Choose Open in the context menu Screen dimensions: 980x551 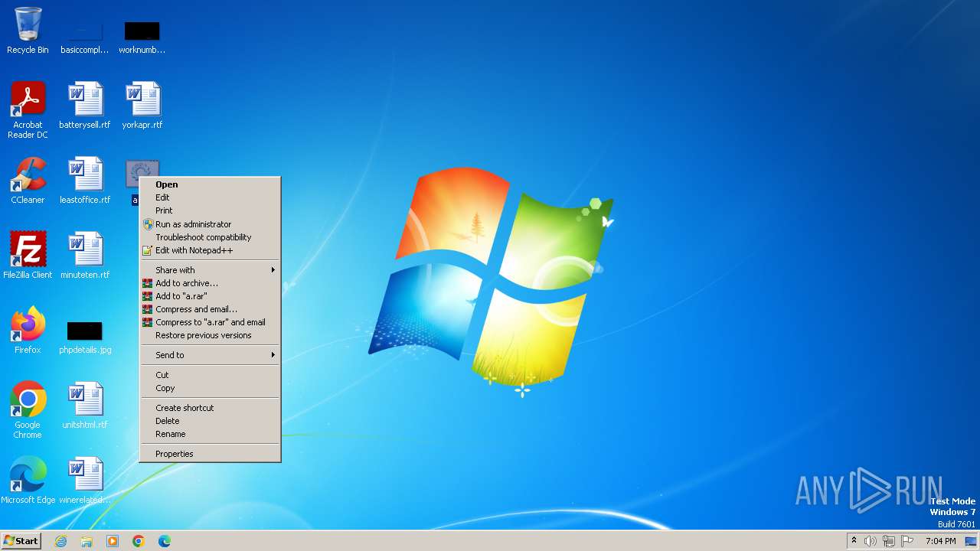pyautogui.click(x=211, y=184)
